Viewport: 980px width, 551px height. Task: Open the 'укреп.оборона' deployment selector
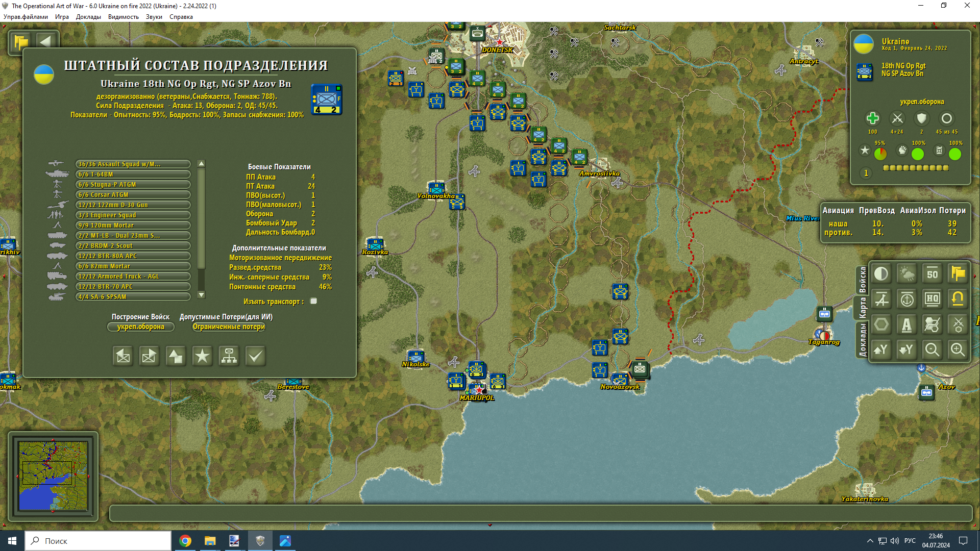(x=141, y=327)
